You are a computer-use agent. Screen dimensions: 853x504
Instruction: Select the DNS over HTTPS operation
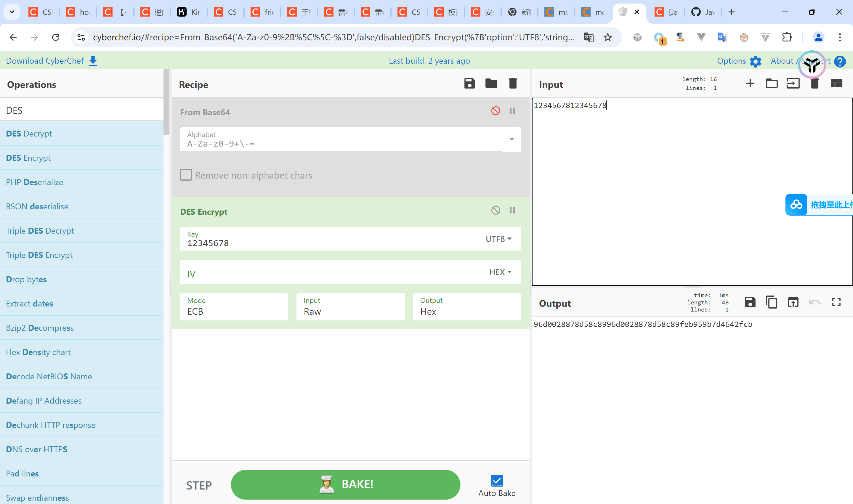[x=81, y=449]
